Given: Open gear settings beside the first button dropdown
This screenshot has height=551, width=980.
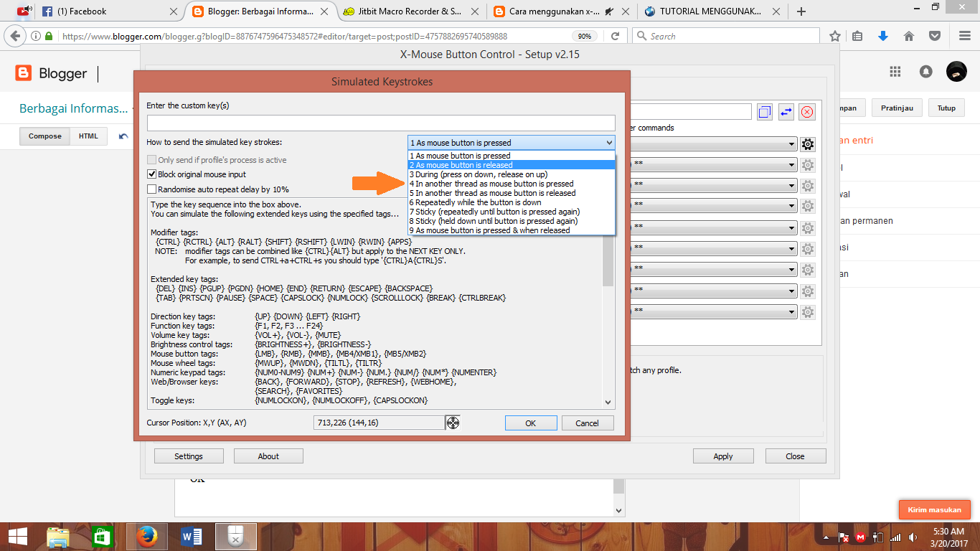Looking at the screenshot, I should tap(807, 144).
